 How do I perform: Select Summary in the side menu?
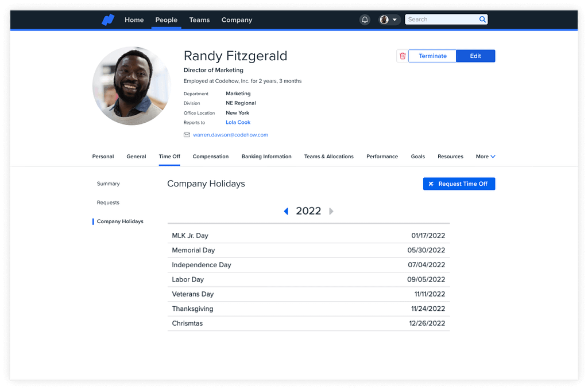pos(108,184)
